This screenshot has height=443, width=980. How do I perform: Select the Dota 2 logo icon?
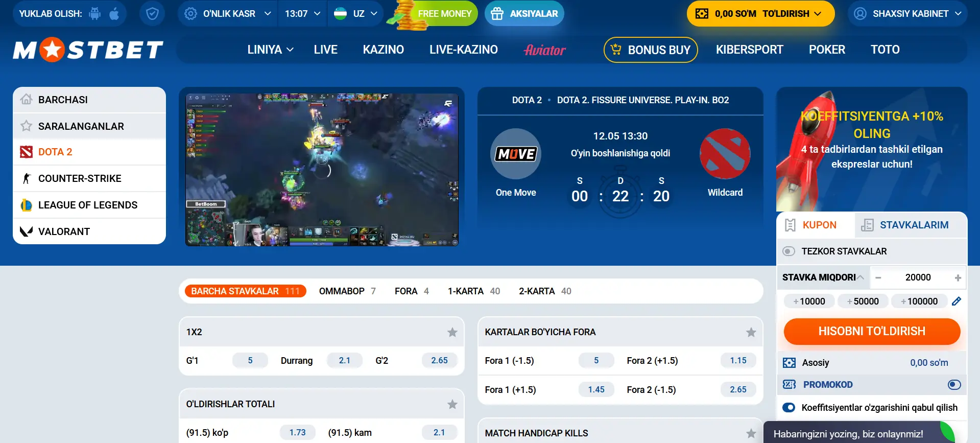[x=27, y=152]
